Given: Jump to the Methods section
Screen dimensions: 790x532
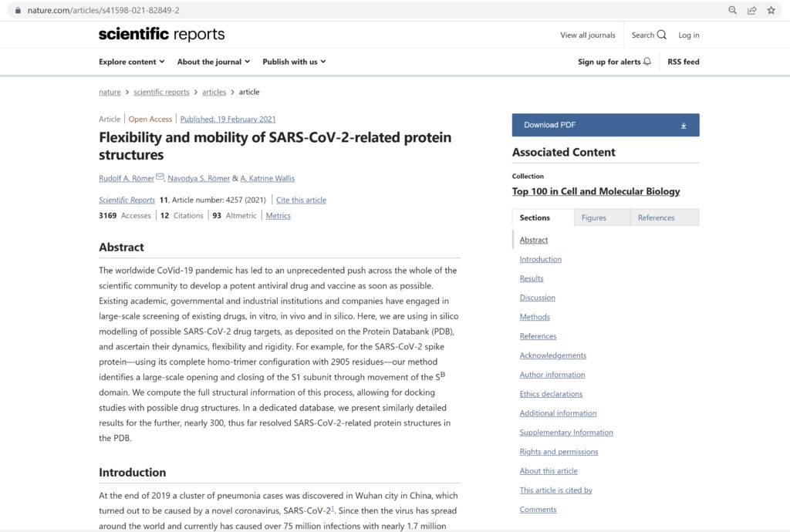Looking at the screenshot, I should click(x=535, y=316).
